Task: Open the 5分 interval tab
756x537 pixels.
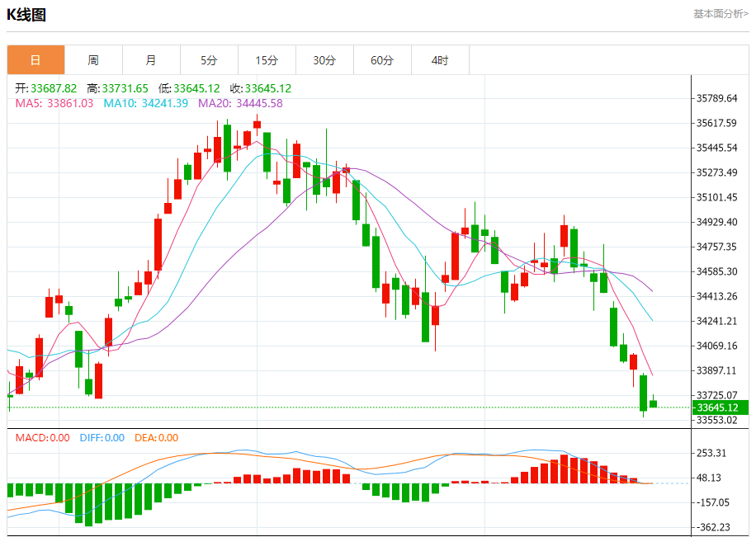Action: click(x=210, y=60)
